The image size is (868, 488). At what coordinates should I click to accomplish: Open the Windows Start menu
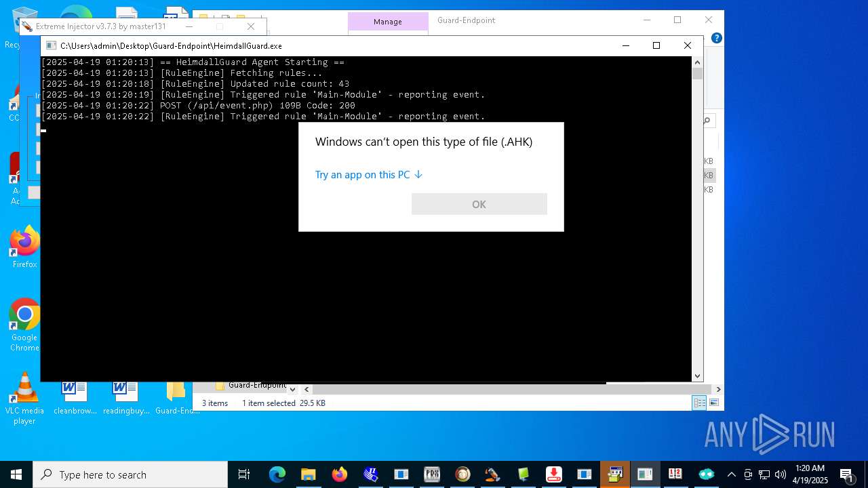point(16,474)
